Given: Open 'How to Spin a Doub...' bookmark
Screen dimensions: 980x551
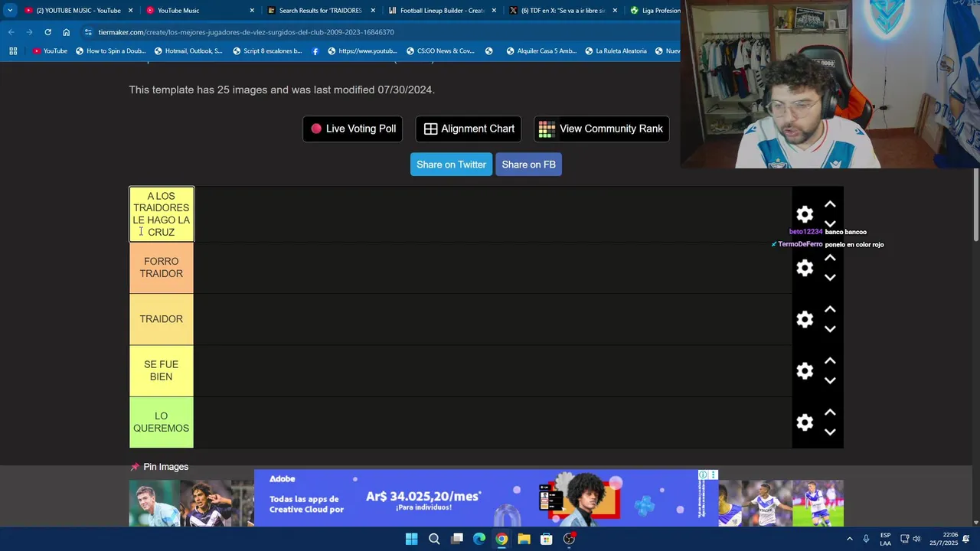Looking at the screenshot, I should pyautogui.click(x=109, y=51).
